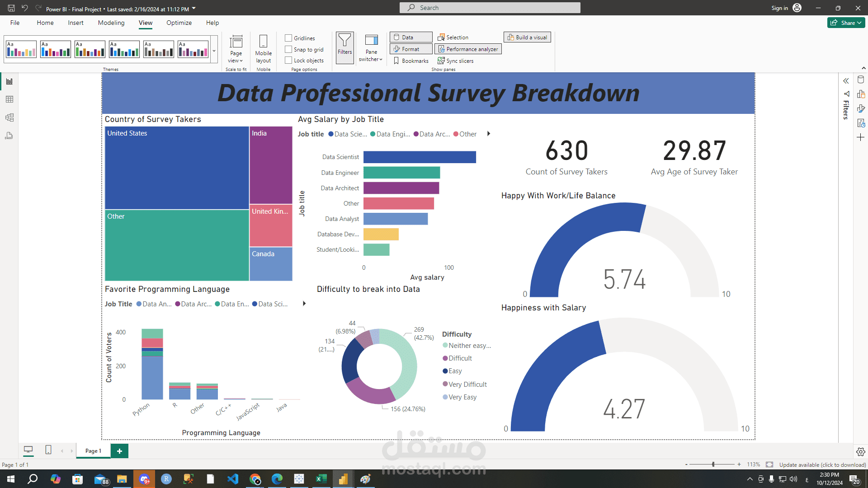Screen dimensions: 868x488
Task: Select the Page 1 tab
Action: tap(93, 451)
